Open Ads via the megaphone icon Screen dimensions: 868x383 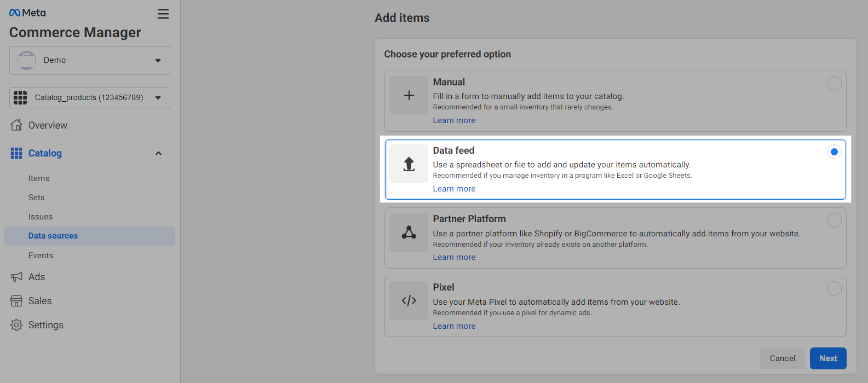[16, 277]
